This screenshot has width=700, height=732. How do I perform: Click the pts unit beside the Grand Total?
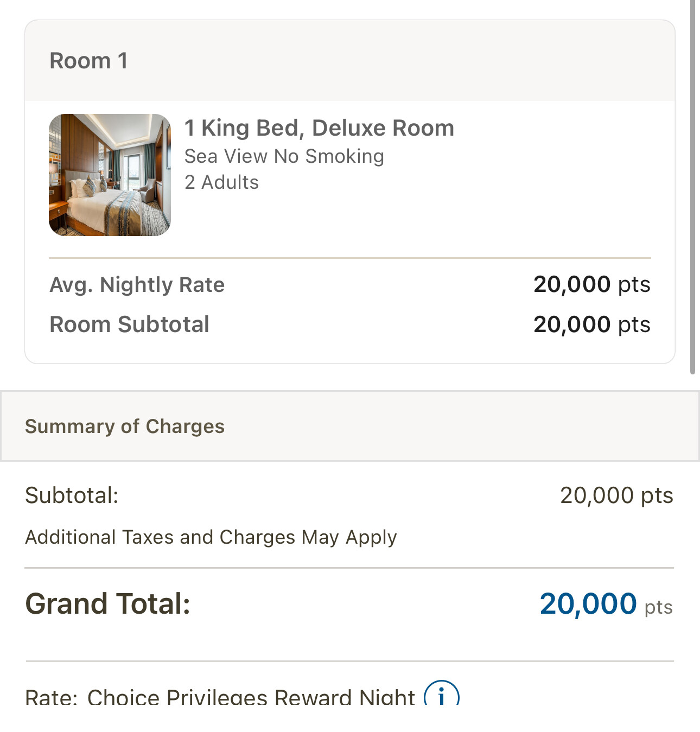[x=659, y=607]
